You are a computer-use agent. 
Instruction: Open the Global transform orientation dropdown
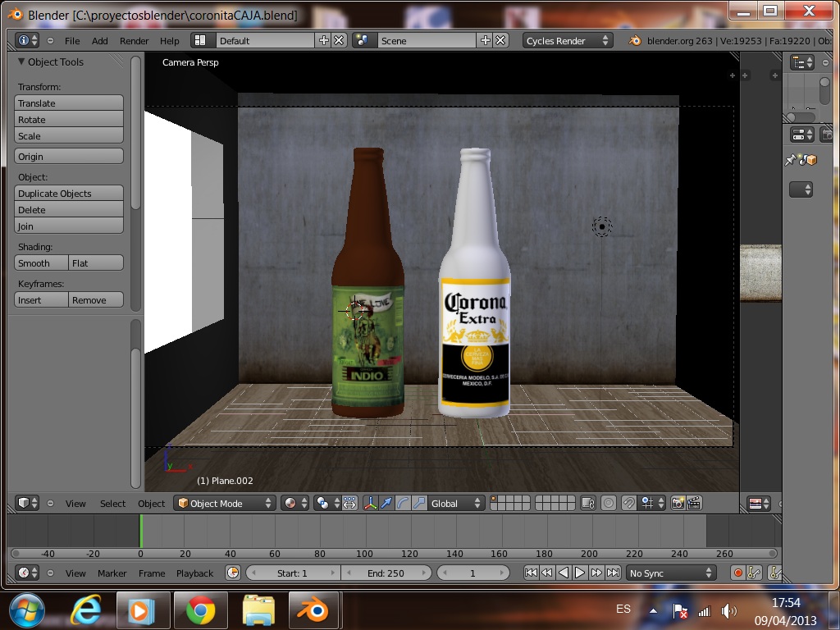[456, 503]
